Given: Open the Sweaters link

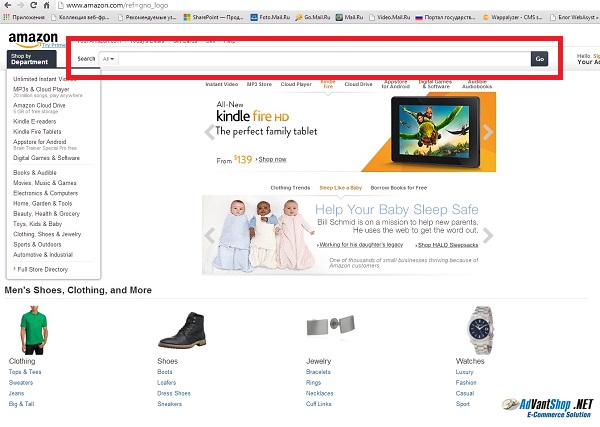Looking at the screenshot, I should click(21, 383).
